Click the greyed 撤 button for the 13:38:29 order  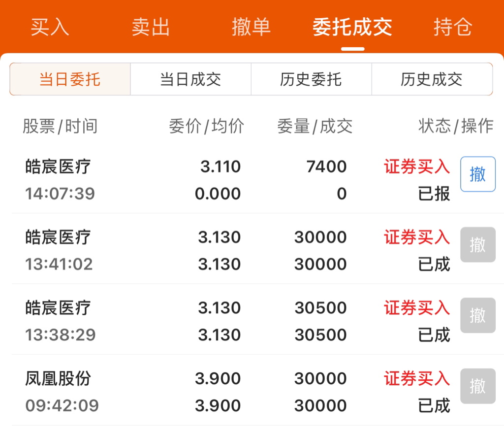pos(477,315)
